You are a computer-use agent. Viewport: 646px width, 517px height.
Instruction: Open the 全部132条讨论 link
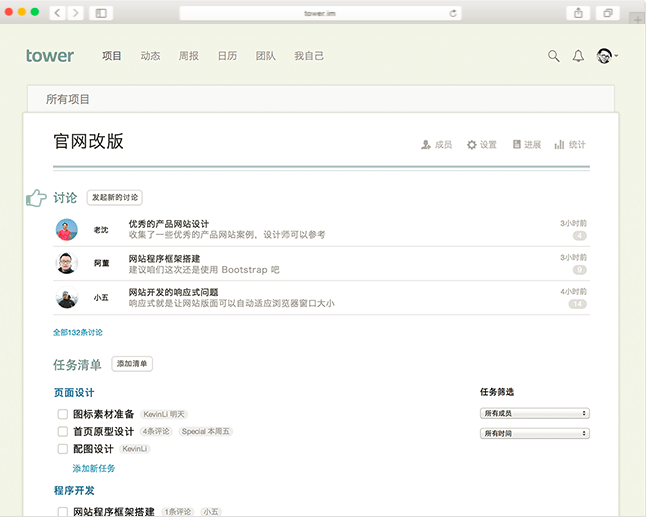(78, 332)
